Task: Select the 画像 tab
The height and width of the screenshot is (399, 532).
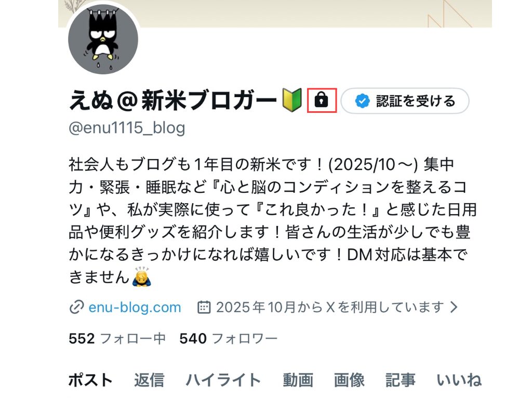Action: (349, 380)
